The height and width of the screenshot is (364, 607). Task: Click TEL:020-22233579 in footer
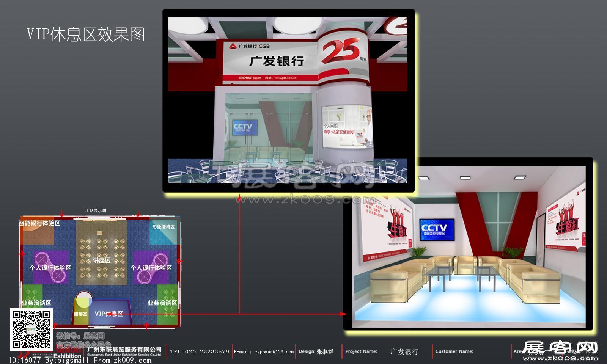(x=200, y=351)
